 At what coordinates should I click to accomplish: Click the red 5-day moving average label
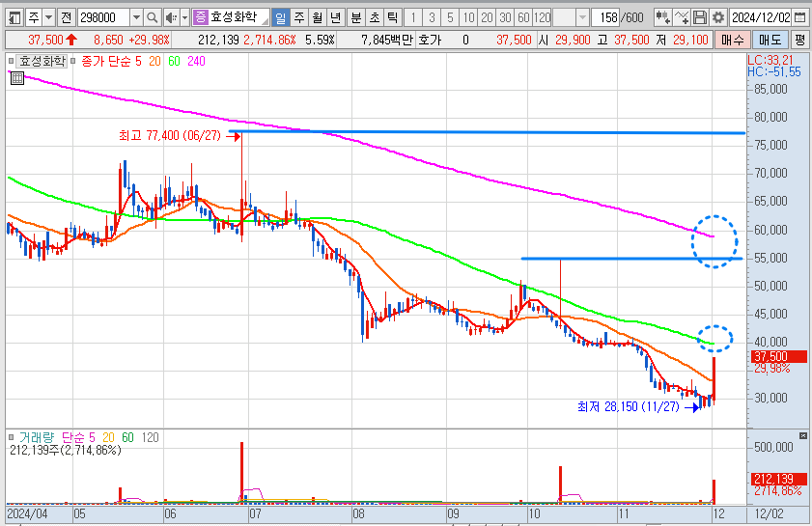(x=138, y=61)
